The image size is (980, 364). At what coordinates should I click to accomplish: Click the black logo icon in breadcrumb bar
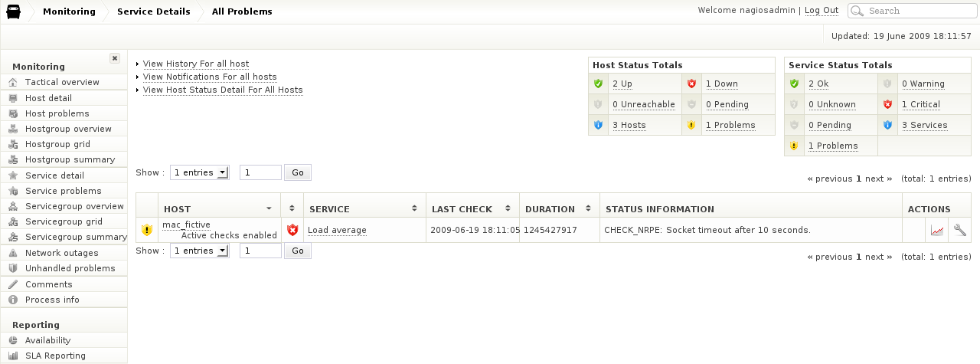pyautogui.click(x=14, y=11)
